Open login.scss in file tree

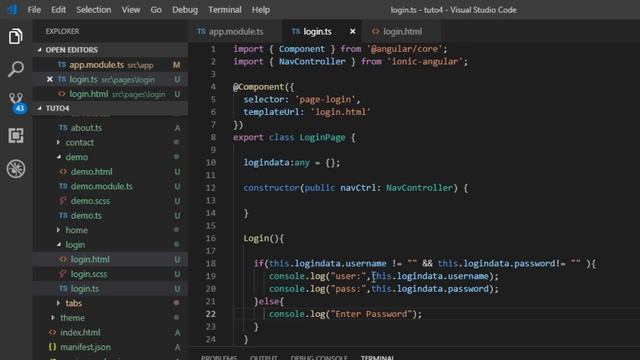(x=110, y=274)
